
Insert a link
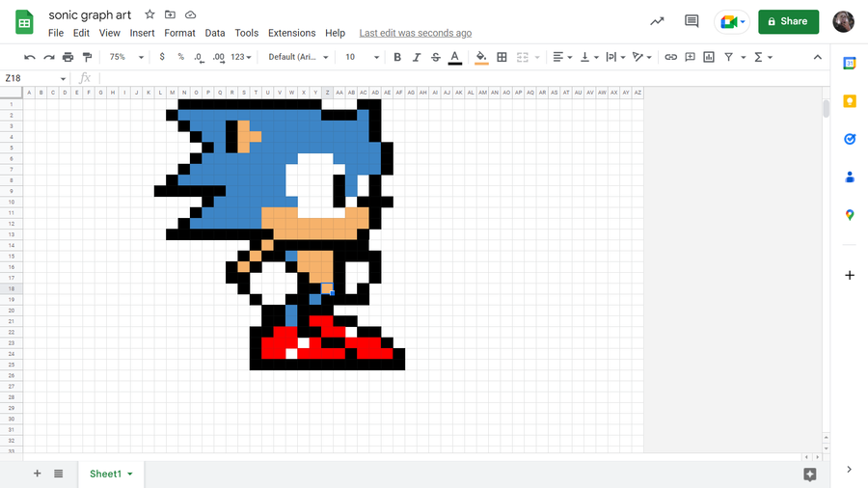point(670,57)
